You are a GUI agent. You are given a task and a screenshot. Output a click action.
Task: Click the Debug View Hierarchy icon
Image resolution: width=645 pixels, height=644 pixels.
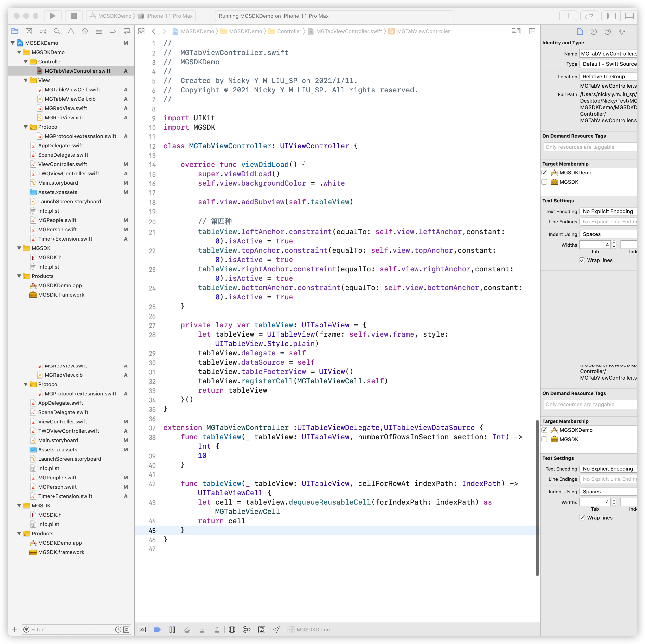[x=232, y=629]
